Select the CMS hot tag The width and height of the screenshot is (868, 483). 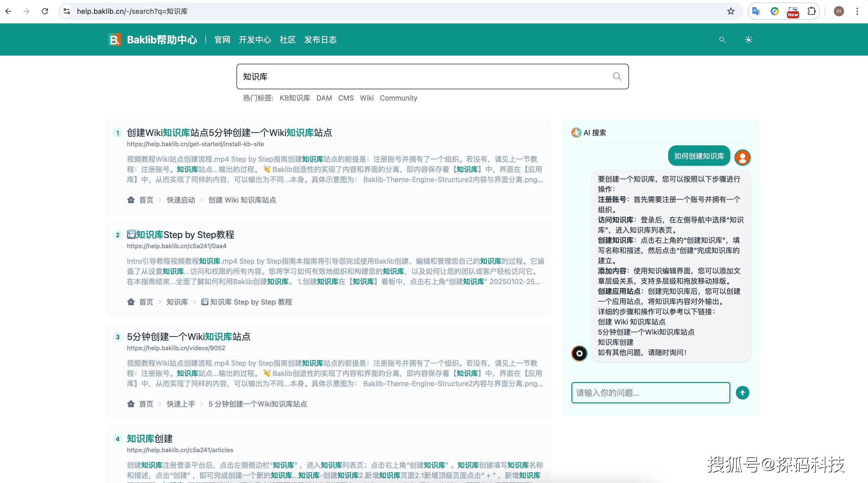[x=346, y=98]
